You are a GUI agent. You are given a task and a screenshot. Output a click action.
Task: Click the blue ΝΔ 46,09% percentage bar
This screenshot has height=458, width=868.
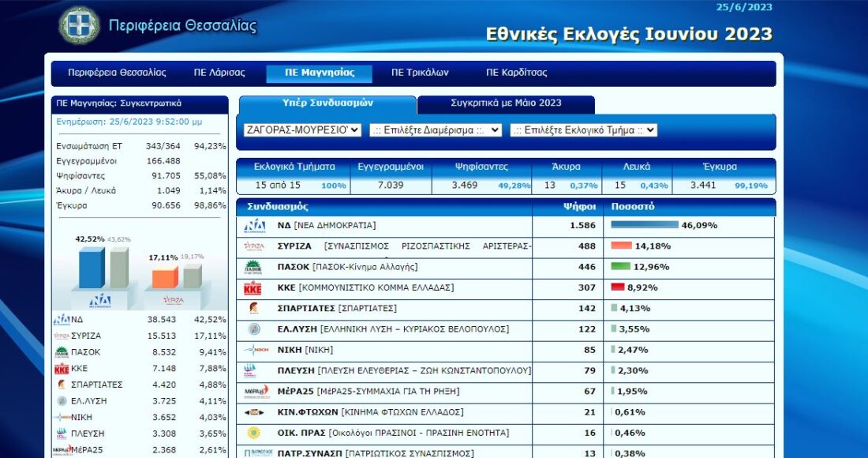645,225
